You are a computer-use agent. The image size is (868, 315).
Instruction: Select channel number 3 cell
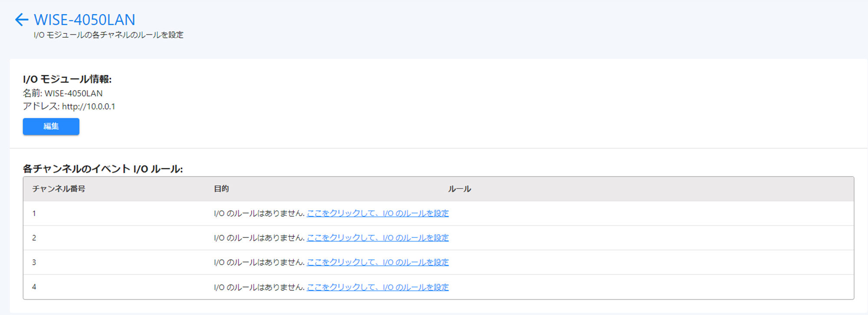point(34,262)
